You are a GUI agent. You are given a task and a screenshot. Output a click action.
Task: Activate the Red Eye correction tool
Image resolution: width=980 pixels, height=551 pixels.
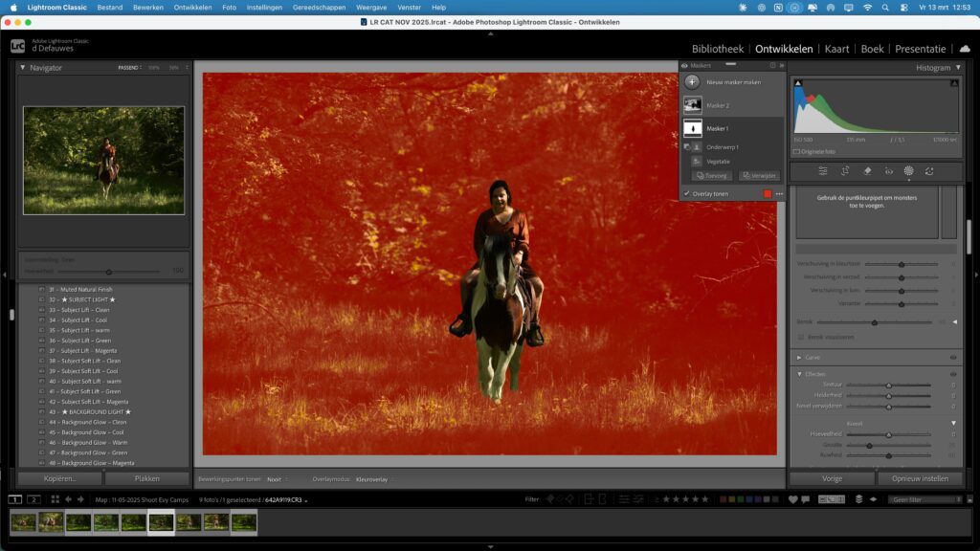click(888, 171)
